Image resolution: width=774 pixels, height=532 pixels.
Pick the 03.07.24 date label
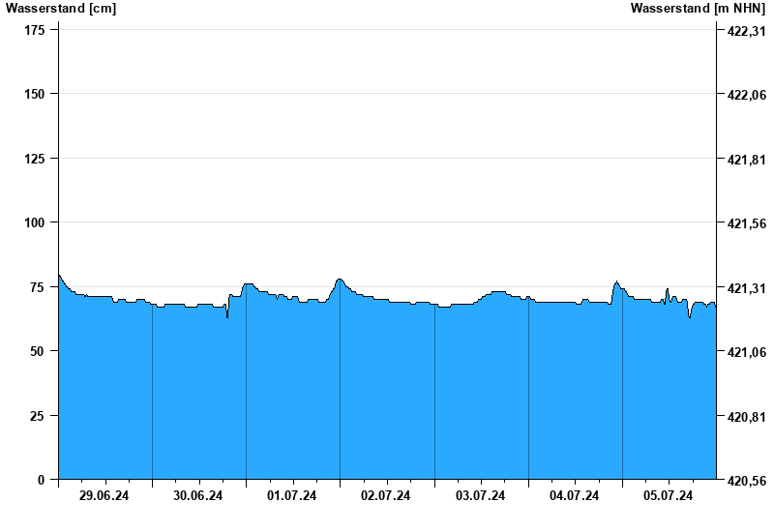coord(480,495)
